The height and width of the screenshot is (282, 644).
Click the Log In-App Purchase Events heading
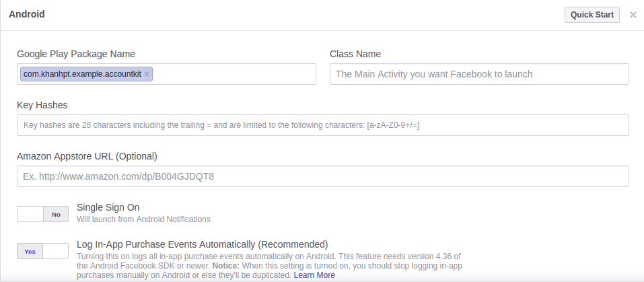(202, 244)
